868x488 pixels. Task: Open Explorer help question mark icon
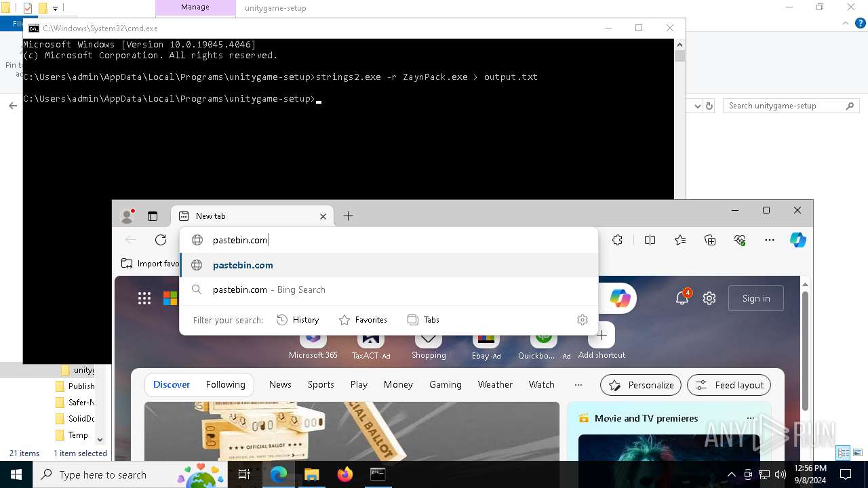860,23
